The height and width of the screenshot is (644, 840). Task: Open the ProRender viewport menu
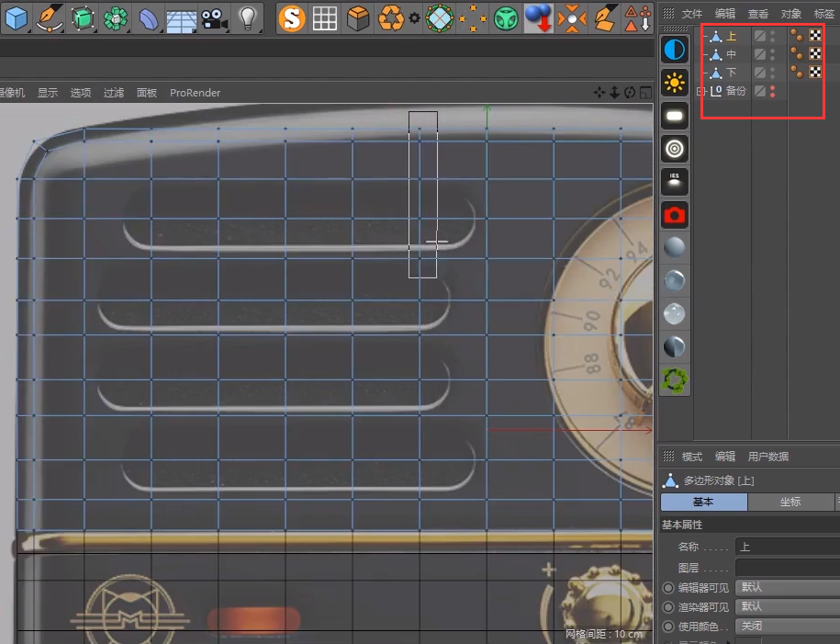coord(195,93)
